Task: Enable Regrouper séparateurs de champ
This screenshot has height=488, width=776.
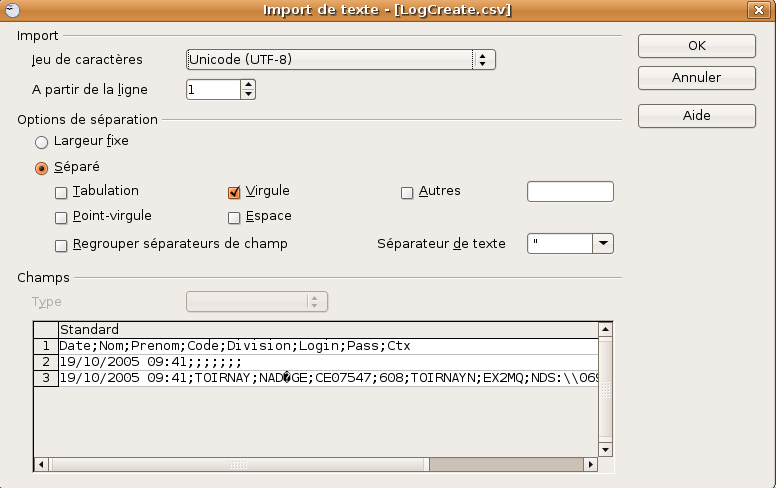Action: [x=62, y=245]
